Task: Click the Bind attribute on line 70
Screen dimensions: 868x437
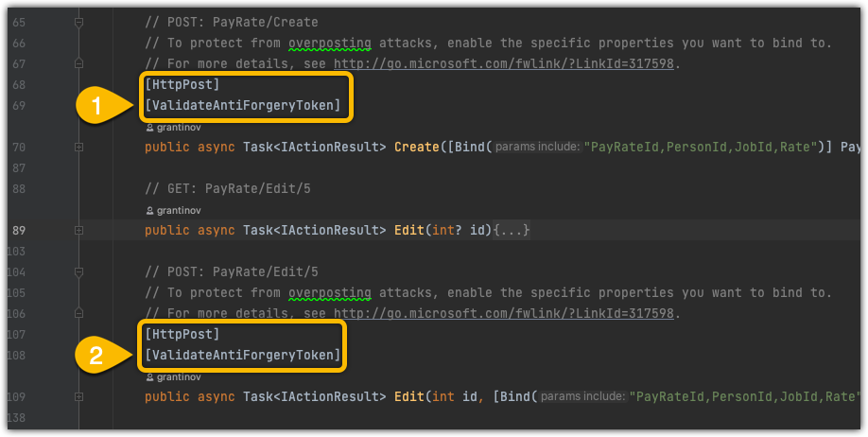Action: [x=469, y=147]
